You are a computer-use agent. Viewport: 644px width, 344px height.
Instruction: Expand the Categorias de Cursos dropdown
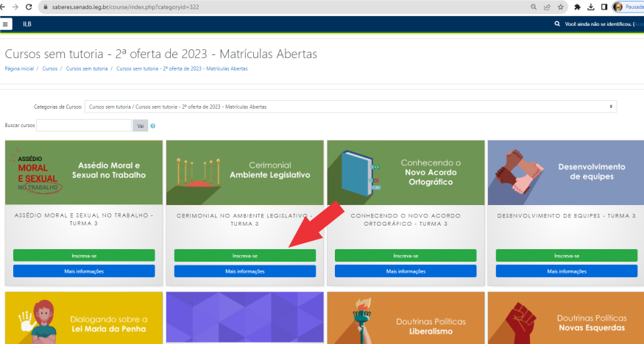(x=350, y=107)
